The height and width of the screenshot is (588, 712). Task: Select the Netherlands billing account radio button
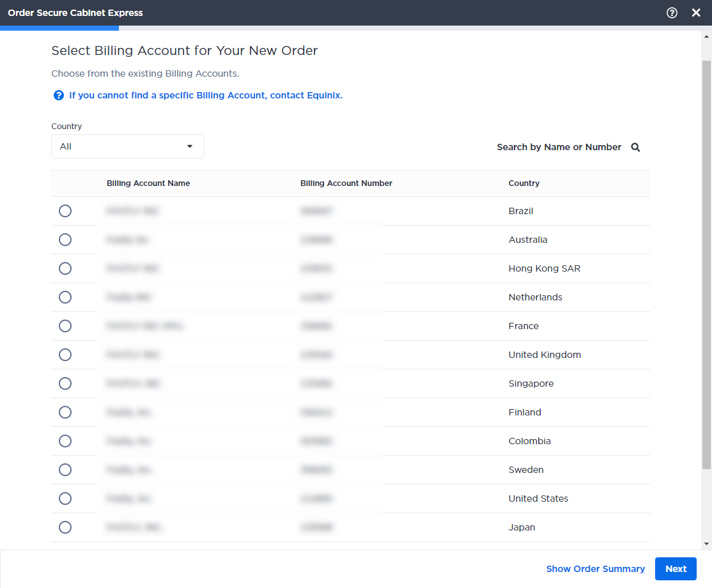tap(65, 297)
